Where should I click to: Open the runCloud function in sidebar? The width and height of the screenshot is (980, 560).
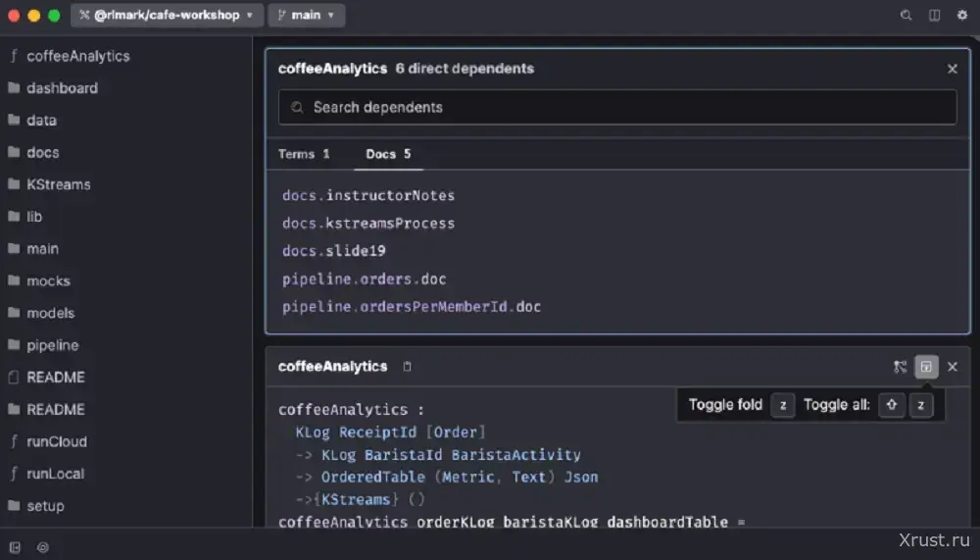point(56,441)
